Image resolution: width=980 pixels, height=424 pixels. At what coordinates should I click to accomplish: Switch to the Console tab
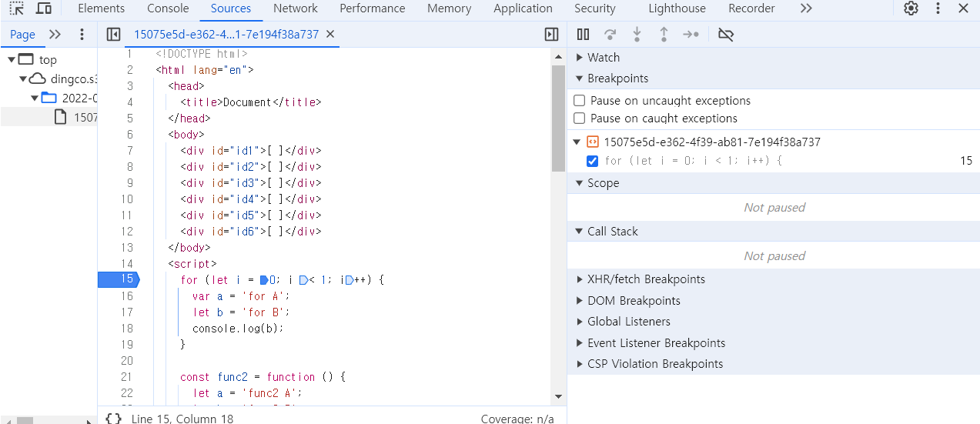point(168,8)
